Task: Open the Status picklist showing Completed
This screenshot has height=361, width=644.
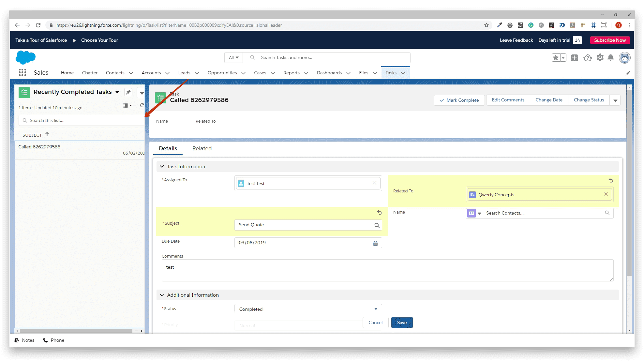Action: click(308, 309)
